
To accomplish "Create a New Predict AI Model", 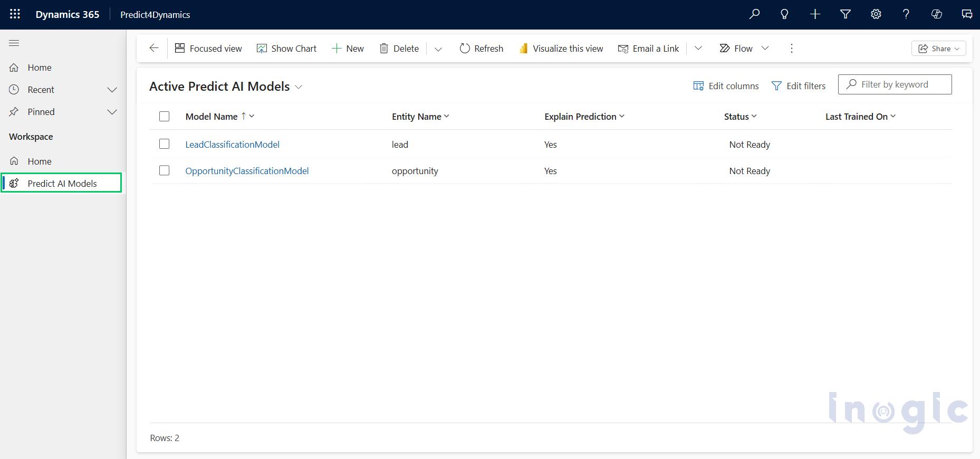I will click(x=348, y=49).
